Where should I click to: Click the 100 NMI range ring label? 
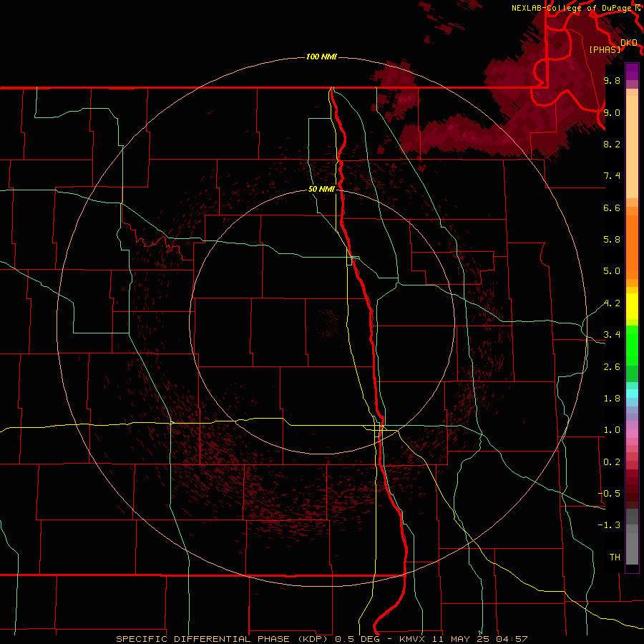click(321, 57)
